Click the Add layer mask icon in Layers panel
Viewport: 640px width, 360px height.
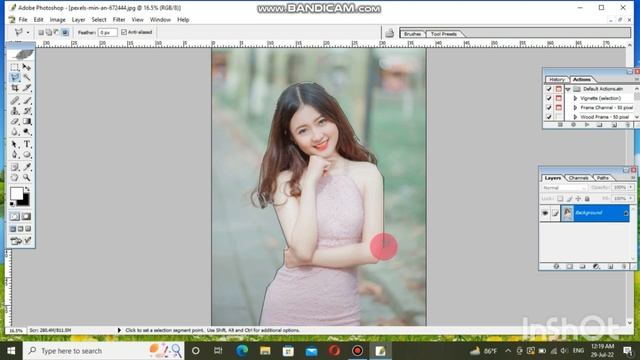(x=569, y=267)
